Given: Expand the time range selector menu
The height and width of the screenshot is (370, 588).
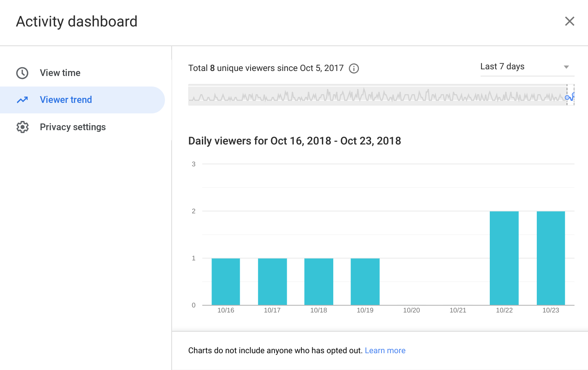Looking at the screenshot, I should pyautogui.click(x=525, y=66).
